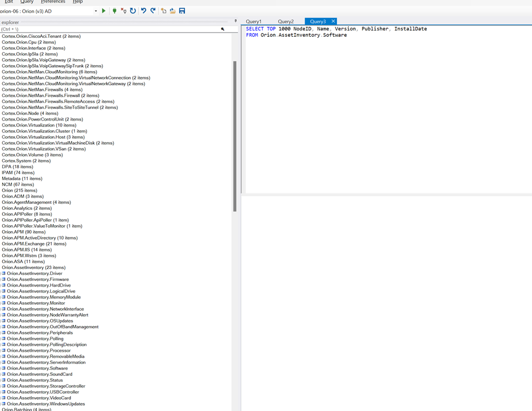The image size is (532, 411).
Task: Click the entity icon for Orion.AssetInventory.NodeWarrantyAlert
Action: click(x=3, y=315)
